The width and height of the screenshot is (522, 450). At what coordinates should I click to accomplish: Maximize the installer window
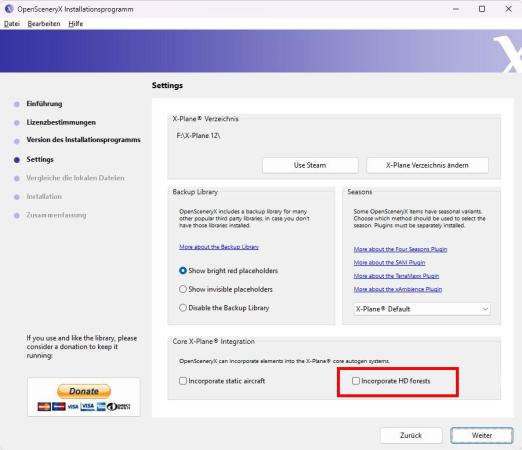[x=482, y=9]
